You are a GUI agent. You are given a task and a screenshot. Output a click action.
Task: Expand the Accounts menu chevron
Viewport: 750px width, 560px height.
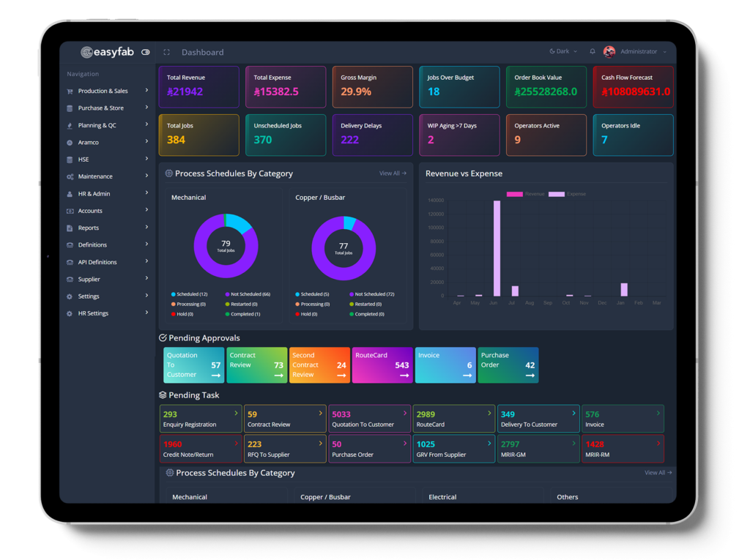point(146,210)
